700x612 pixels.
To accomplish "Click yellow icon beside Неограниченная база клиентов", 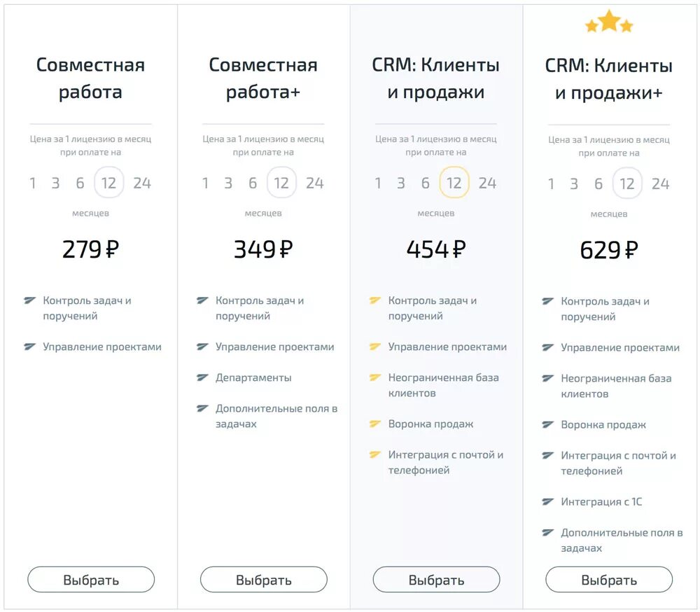I will click(x=375, y=377).
